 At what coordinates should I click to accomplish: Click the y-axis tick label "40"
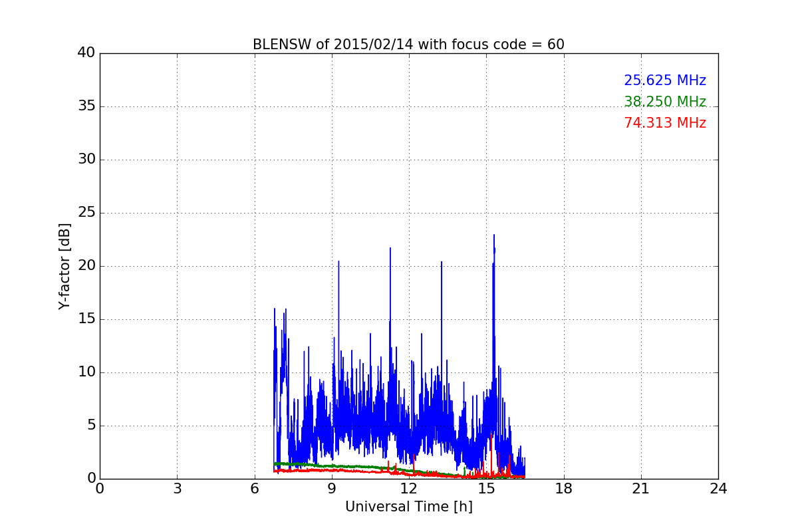tap(86, 53)
